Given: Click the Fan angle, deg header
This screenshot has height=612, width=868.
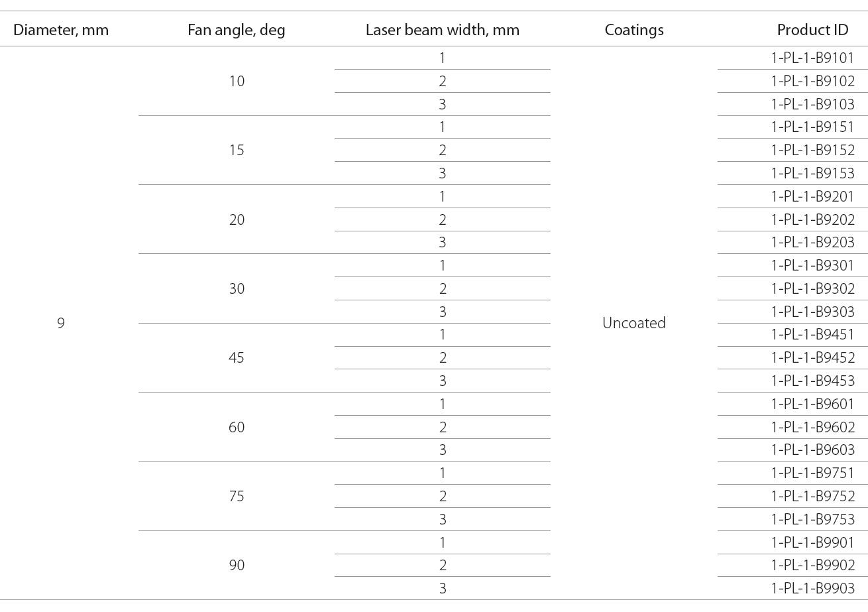Looking at the screenshot, I should [237, 30].
